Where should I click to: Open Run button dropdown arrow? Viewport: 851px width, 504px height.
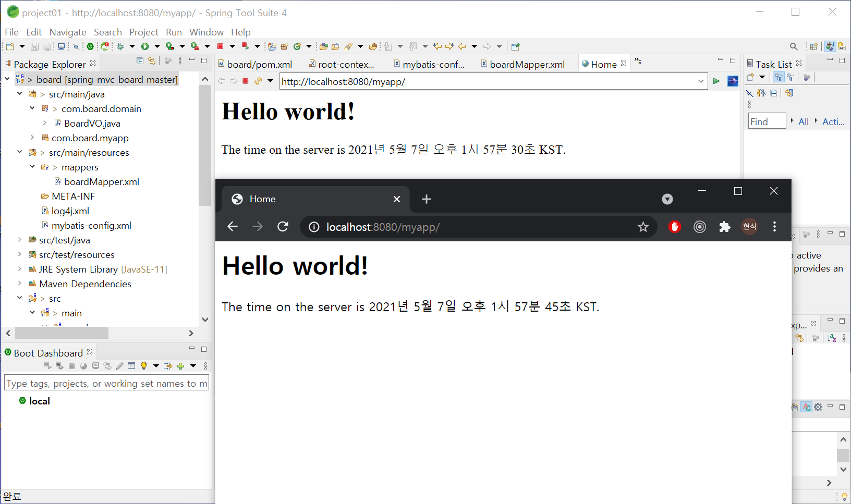[x=157, y=46]
